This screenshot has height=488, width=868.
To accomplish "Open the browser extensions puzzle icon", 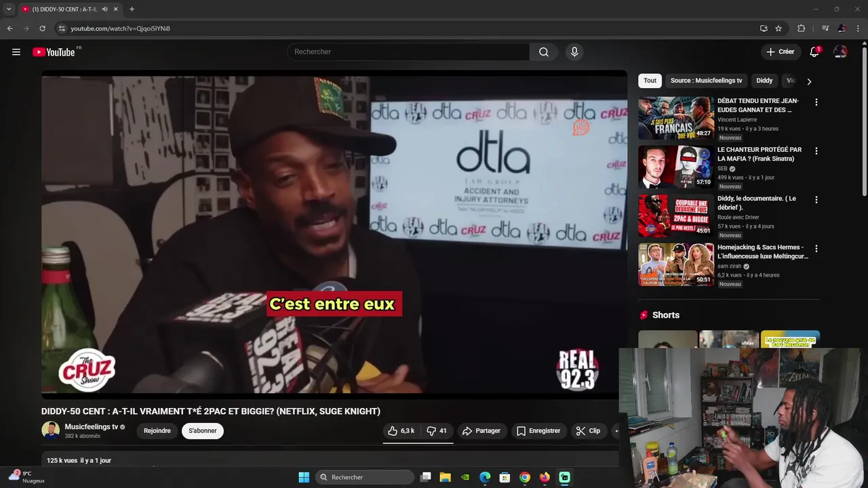I will pos(801,28).
